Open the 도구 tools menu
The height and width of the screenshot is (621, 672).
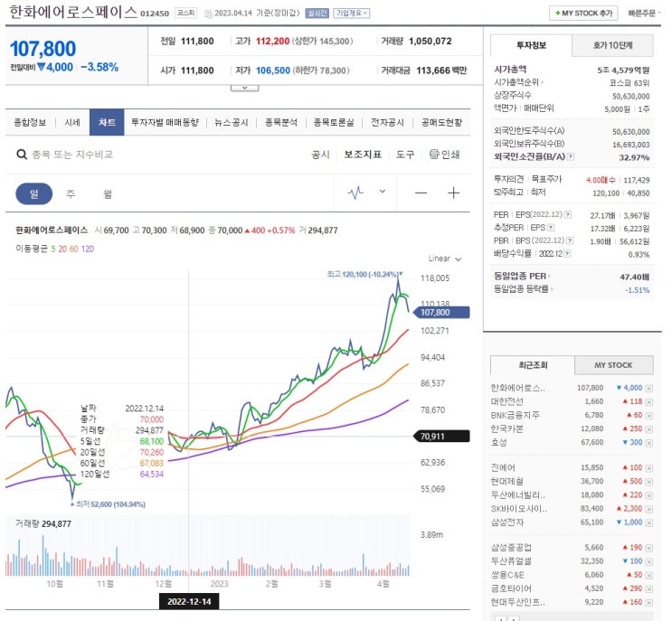(x=405, y=155)
